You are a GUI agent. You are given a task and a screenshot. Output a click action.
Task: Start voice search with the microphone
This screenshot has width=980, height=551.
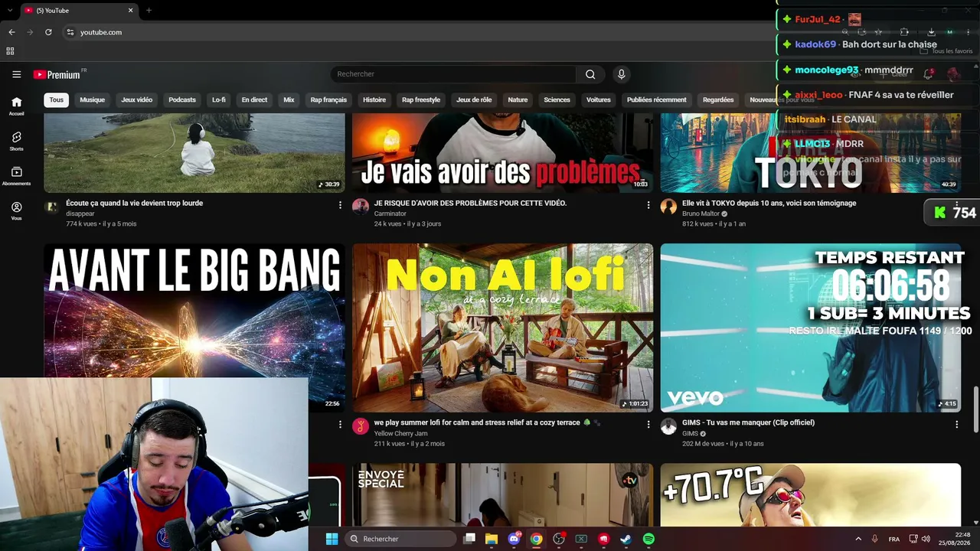point(621,74)
